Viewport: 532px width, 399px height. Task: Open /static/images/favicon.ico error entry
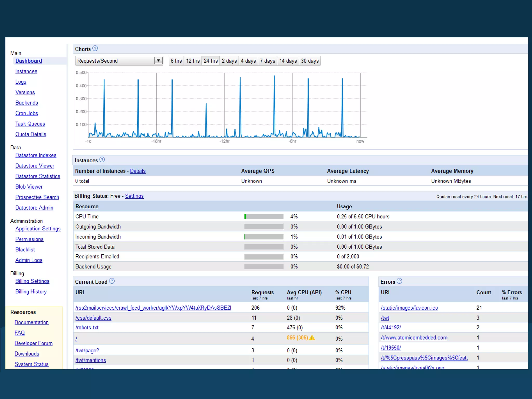pyautogui.click(x=409, y=308)
